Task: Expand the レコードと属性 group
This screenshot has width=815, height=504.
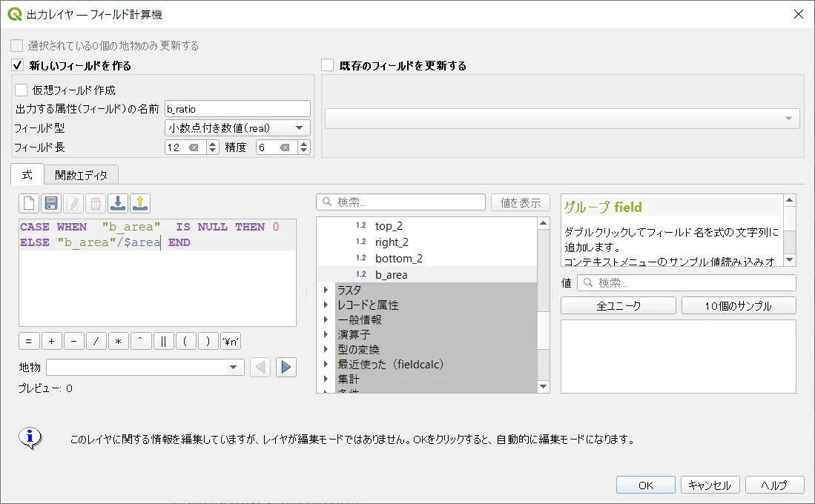Action: point(326,305)
